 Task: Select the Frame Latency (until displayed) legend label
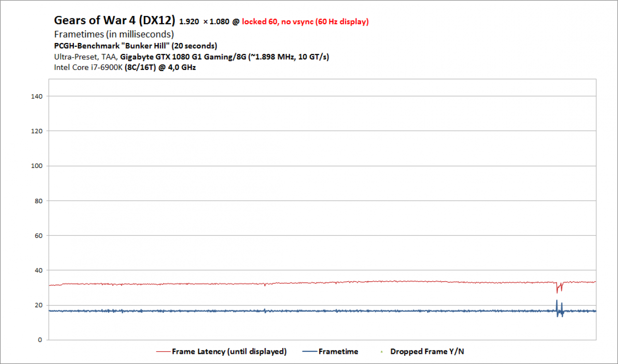pyautogui.click(x=229, y=351)
